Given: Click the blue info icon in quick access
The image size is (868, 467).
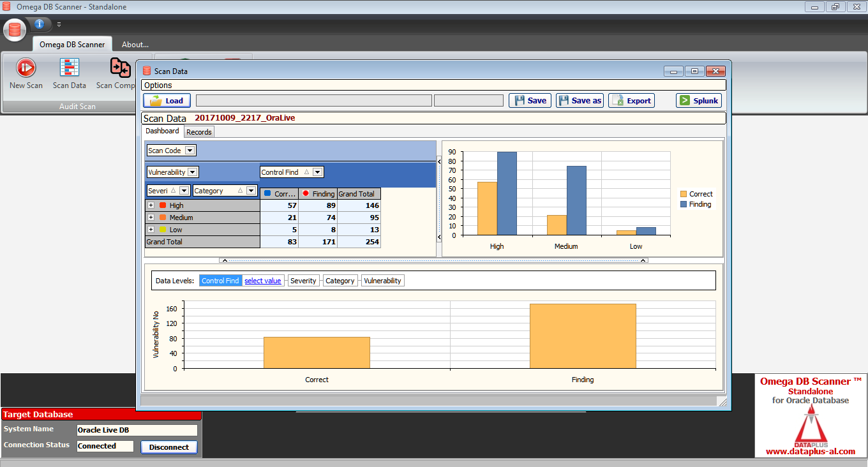Looking at the screenshot, I should (40, 24).
